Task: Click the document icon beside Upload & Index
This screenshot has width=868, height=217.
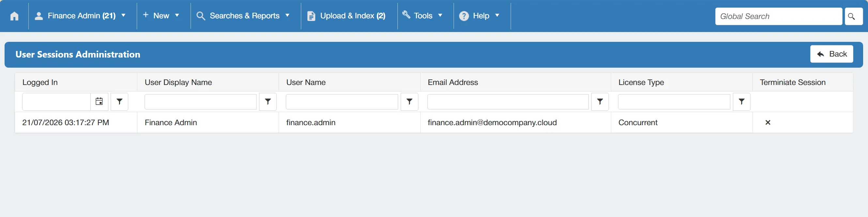Action: pos(311,16)
